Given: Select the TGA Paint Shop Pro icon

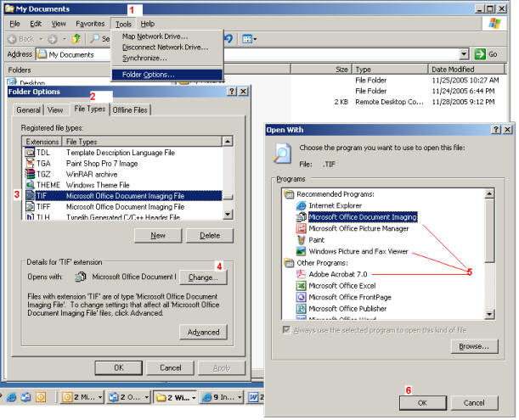Looking at the screenshot, I should coord(30,164).
